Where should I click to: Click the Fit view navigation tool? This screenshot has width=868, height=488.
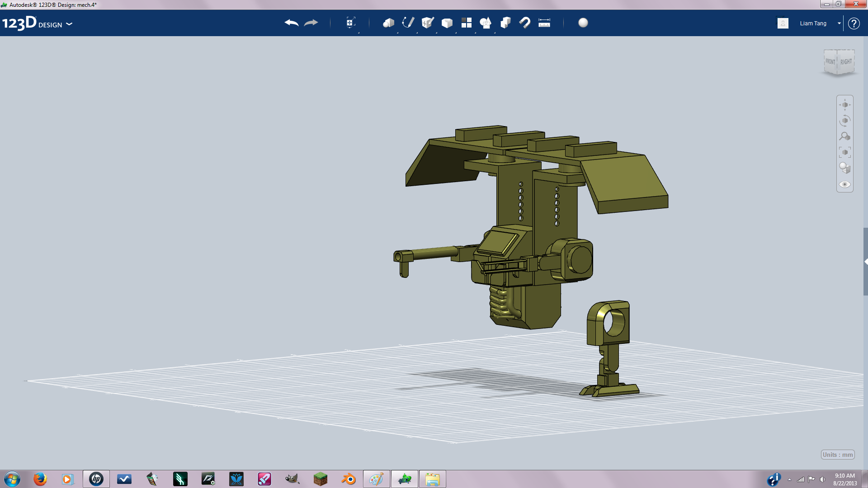click(845, 152)
